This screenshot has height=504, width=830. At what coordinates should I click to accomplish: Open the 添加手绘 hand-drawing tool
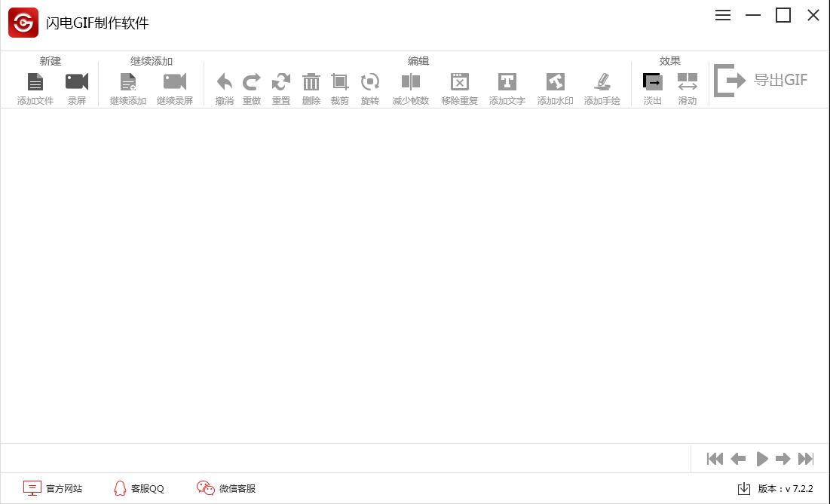pyautogui.click(x=602, y=85)
